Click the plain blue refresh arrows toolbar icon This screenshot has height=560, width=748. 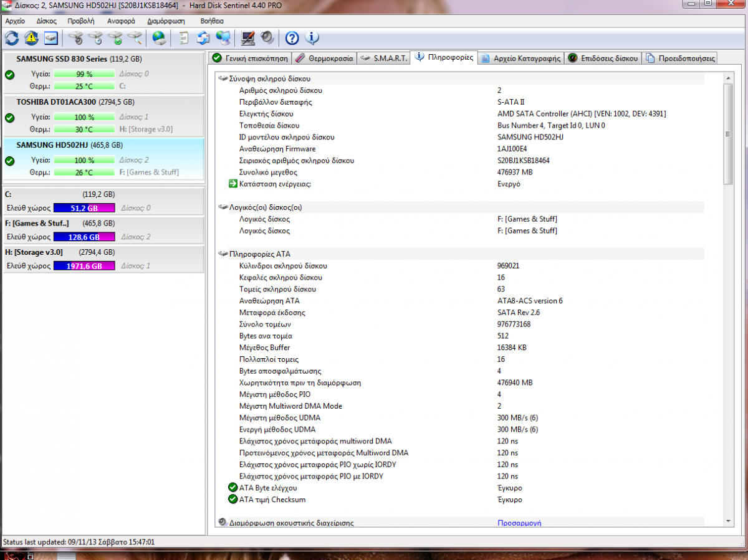tap(12, 38)
